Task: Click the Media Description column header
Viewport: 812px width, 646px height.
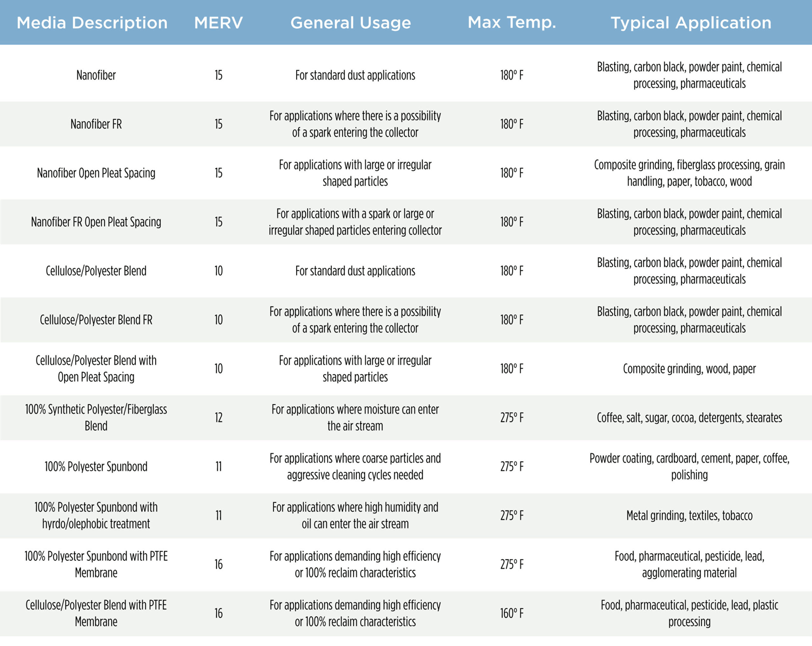Action: 92,23
